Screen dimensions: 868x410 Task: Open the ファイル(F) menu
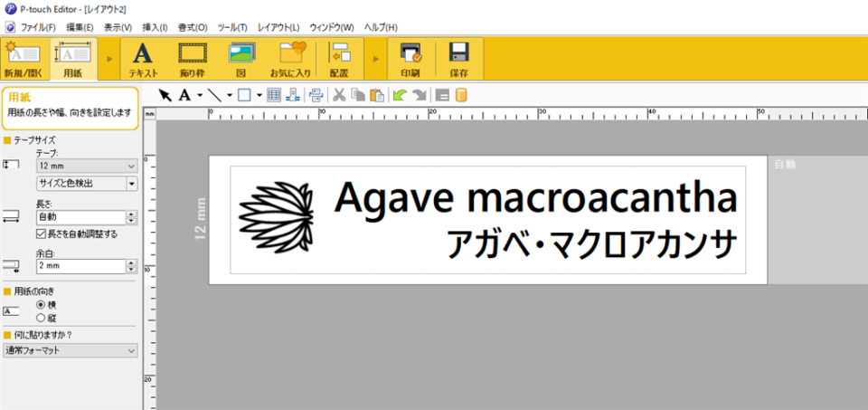coord(38,27)
